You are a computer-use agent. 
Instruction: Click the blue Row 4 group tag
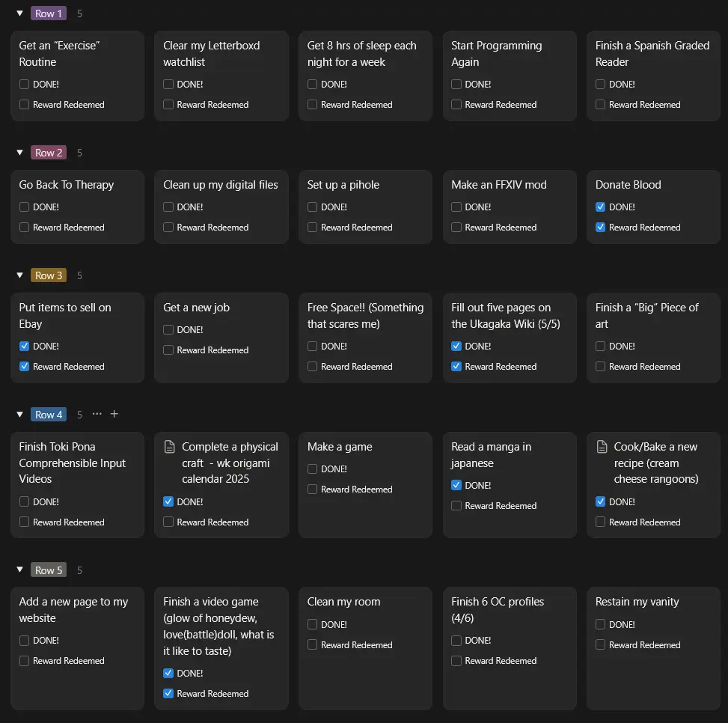coord(49,415)
